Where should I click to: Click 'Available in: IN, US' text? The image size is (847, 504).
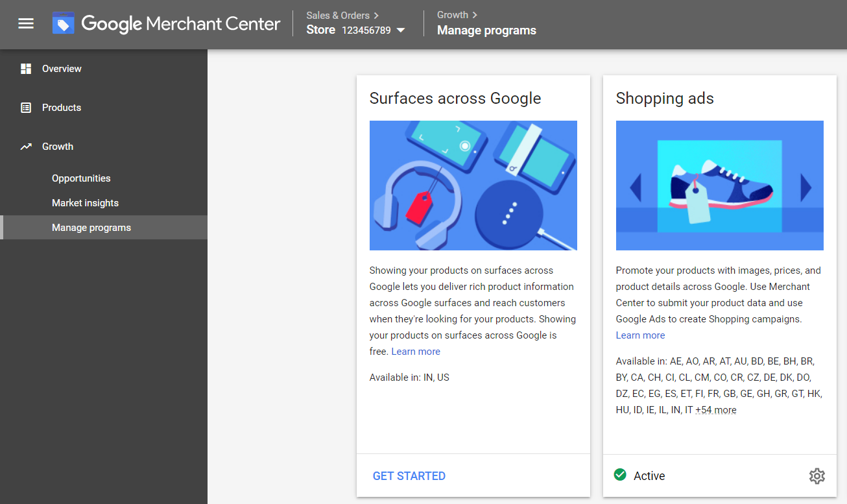click(409, 378)
